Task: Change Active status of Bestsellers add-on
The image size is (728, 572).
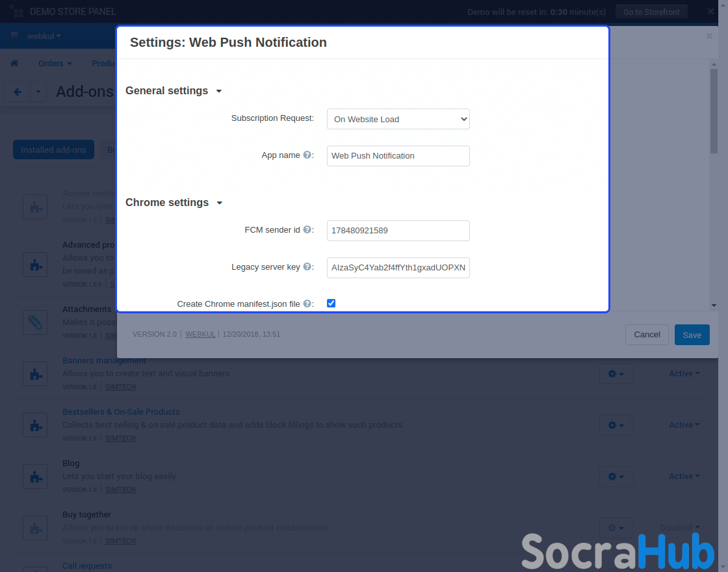Action: [684, 425]
